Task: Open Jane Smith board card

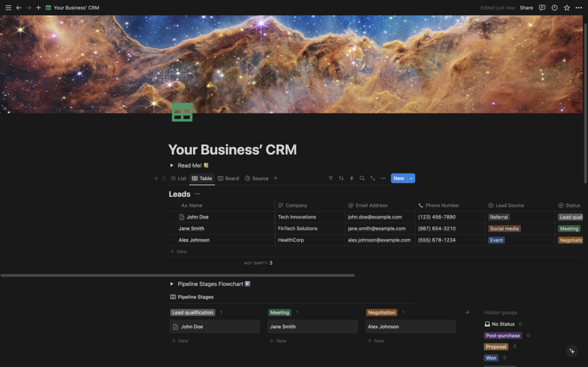Action: tap(312, 327)
